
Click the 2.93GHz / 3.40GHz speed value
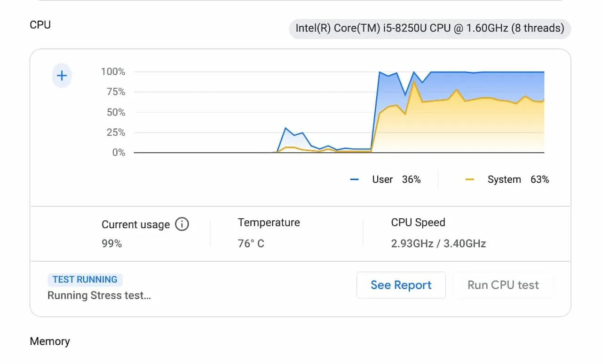coord(438,243)
